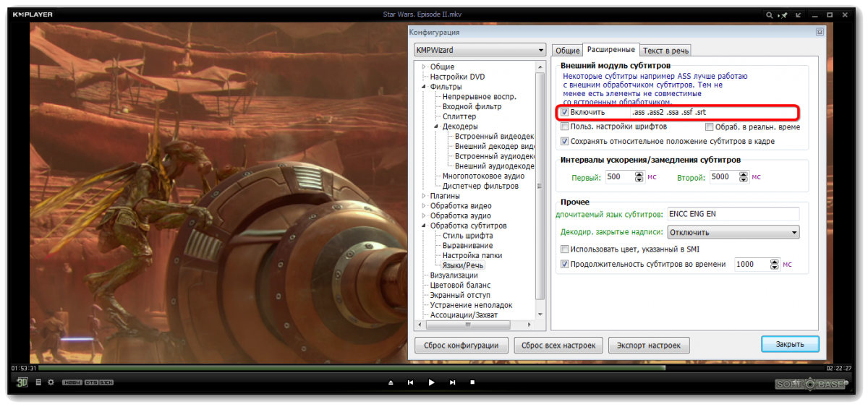Expand the Общие tree node
Screen dimensions: 868x407
pos(425,67)
